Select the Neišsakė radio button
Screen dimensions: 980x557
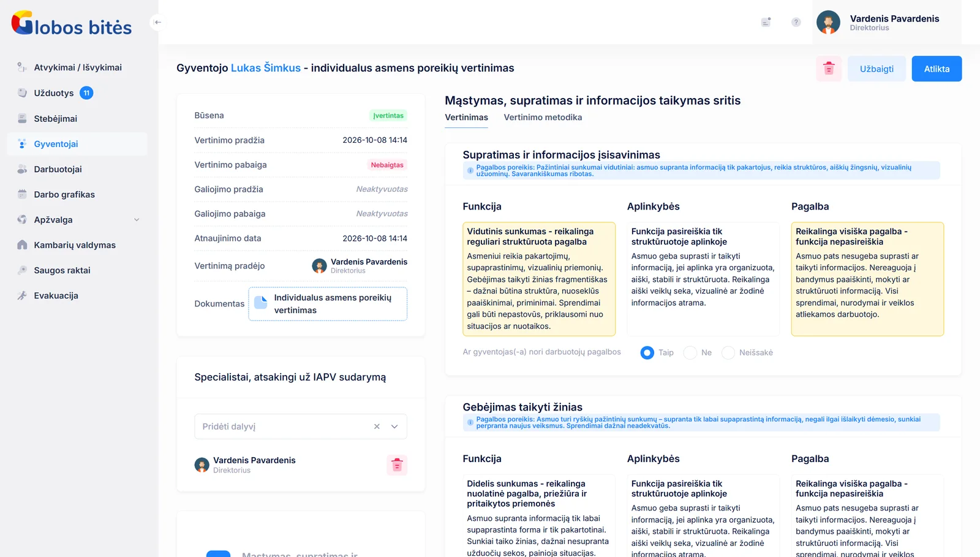point(728,353)
